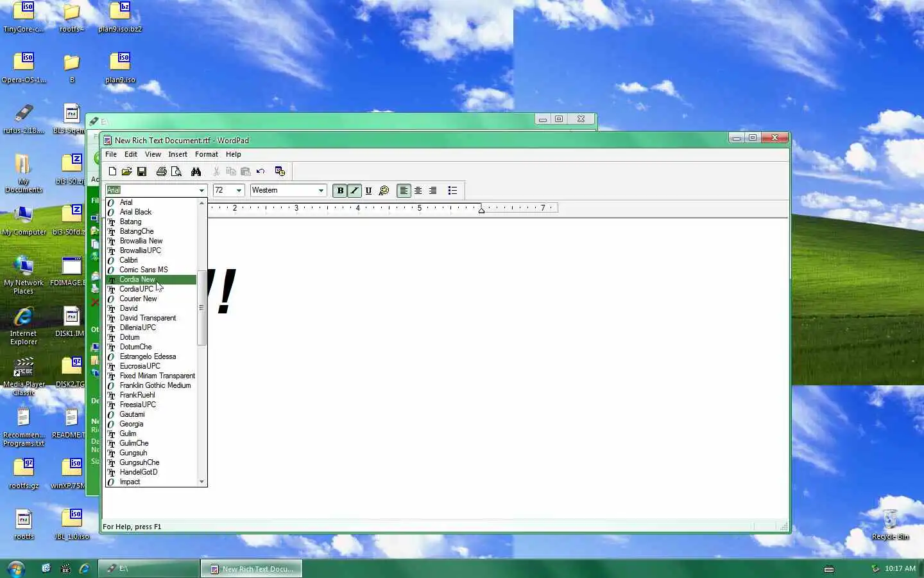Toggle Underline formatting

[368, 191]
